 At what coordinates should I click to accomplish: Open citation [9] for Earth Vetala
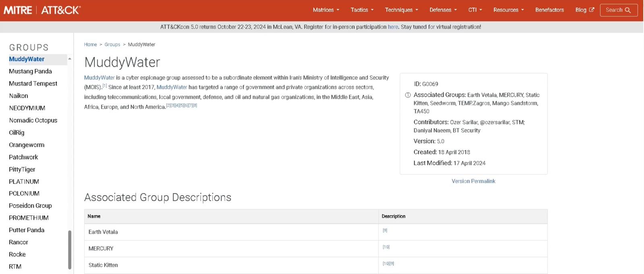pos(385,230)
